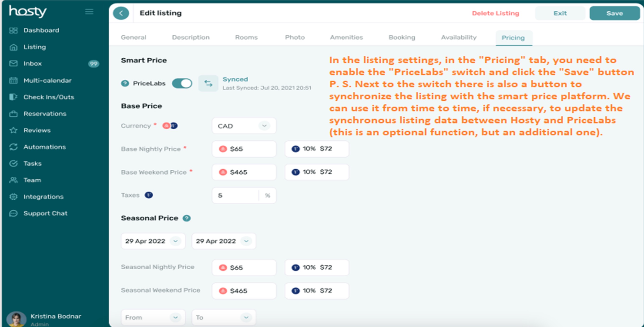Image resolution: width=644 pixels, height=327 pixels.
Task: Click the Seasonal Weekend Price 10% $72 field
Action: click(317, 291)
